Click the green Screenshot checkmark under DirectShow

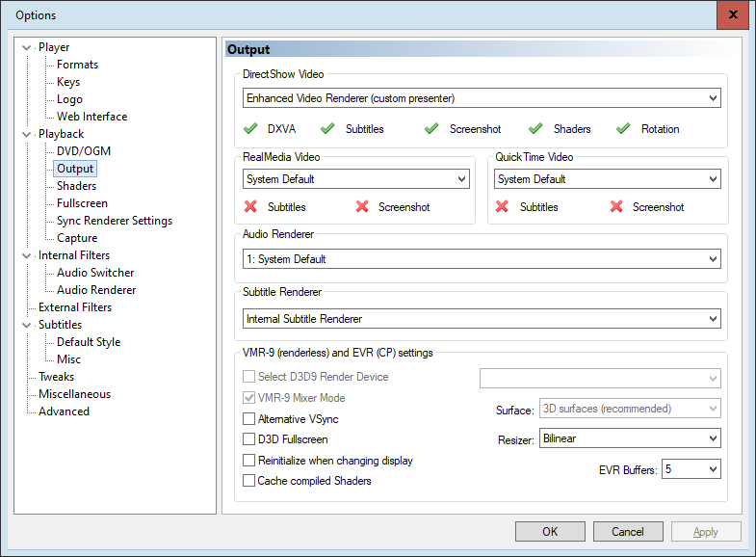tap(431, 128)
